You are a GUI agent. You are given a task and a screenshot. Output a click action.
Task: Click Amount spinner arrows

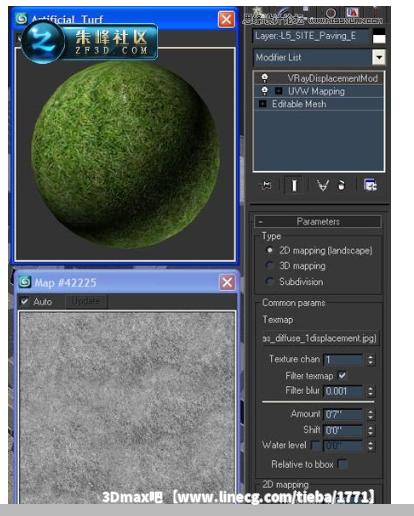click(370, 415)
